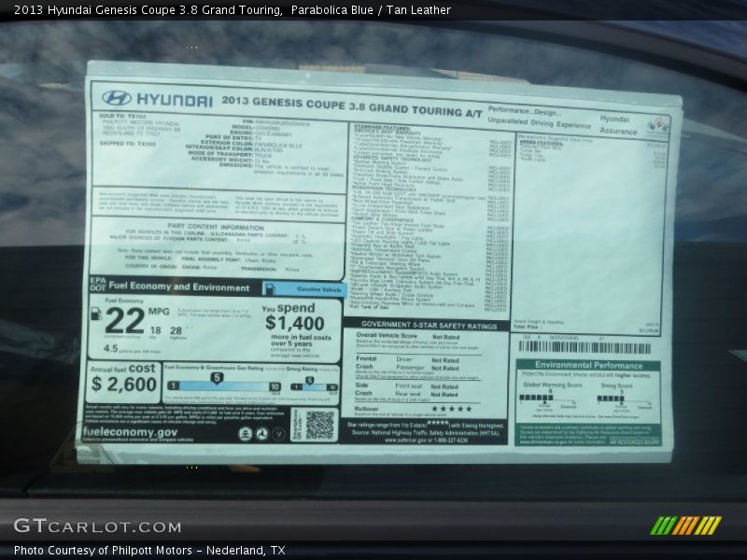747x560 pixels.
Task: Click "SOLD TO: TX102" line
Action: (122, 116)
